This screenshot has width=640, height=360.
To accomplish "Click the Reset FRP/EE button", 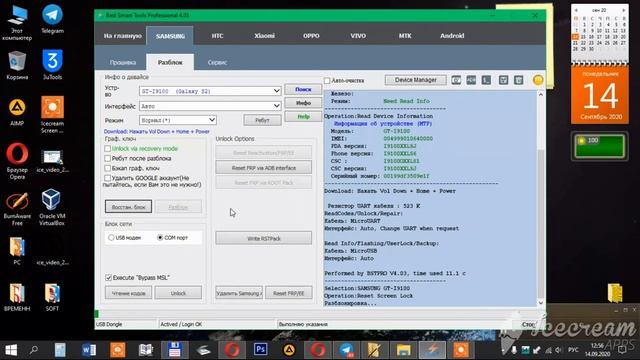I will 289,293.
